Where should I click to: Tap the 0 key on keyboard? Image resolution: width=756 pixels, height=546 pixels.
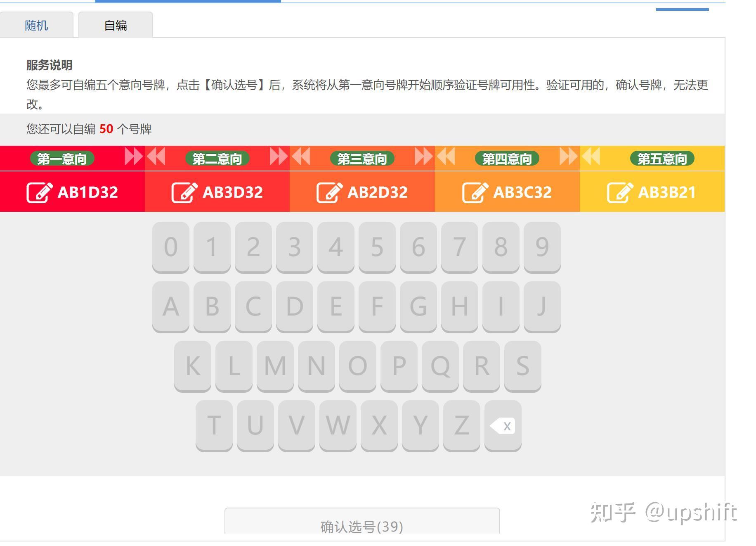pos(171,247)
